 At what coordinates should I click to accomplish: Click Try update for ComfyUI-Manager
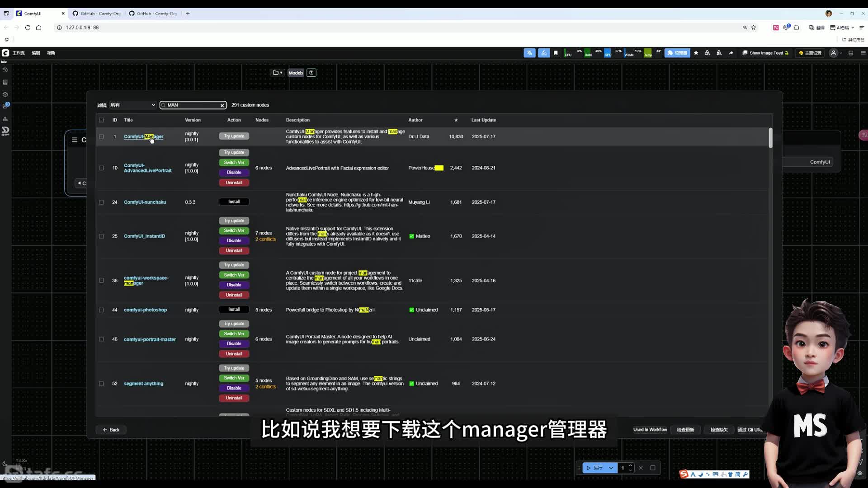pos(234,136)
